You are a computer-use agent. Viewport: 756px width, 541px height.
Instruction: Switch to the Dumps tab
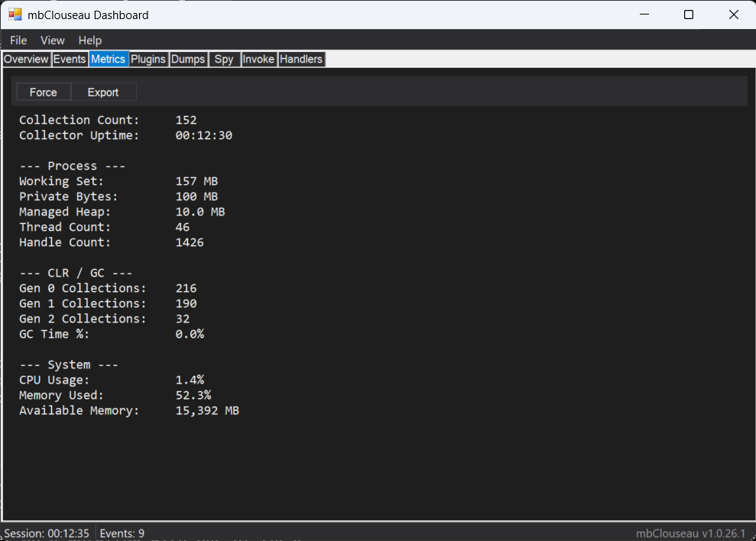(188, 59)
